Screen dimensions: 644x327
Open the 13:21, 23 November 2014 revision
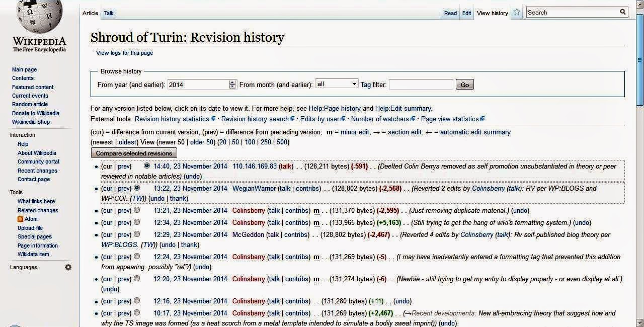[x=191, y=210]
